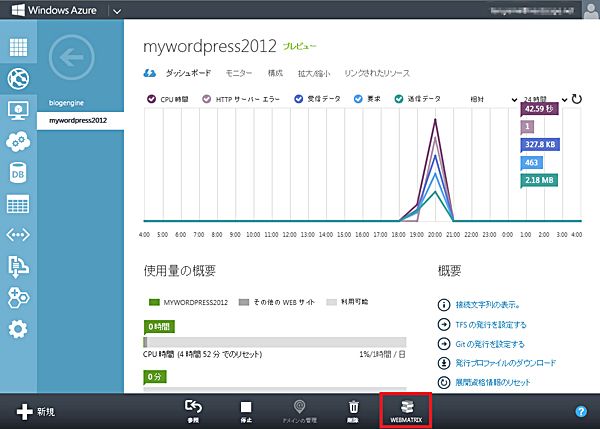Viewport: 600px width, 429px height.
Task: Open the help question mark icon
Action: [581, 411]
